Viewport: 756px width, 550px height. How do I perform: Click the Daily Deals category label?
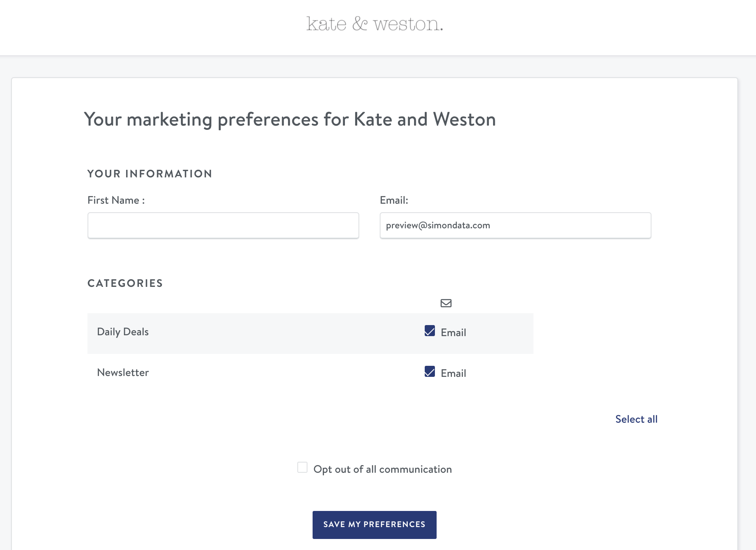(x=123, y=332)
